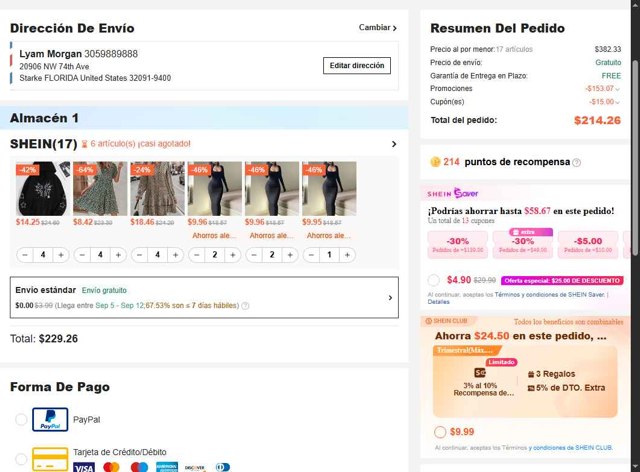Click the casi agotado hourglass icon
Image resolution: width=640 pixels, height=472 pixels.
[84, 144]
